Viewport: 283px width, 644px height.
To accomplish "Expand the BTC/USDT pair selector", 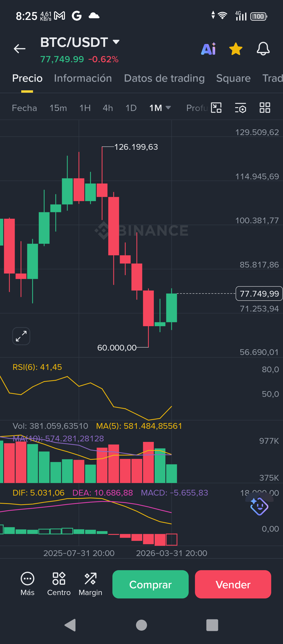I will [80, 42].
